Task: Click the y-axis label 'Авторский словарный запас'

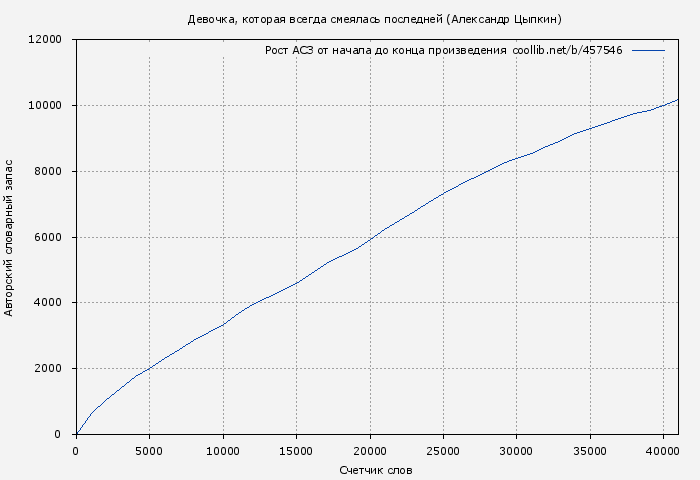Action: pyautogui.click(x=10, y=237)
